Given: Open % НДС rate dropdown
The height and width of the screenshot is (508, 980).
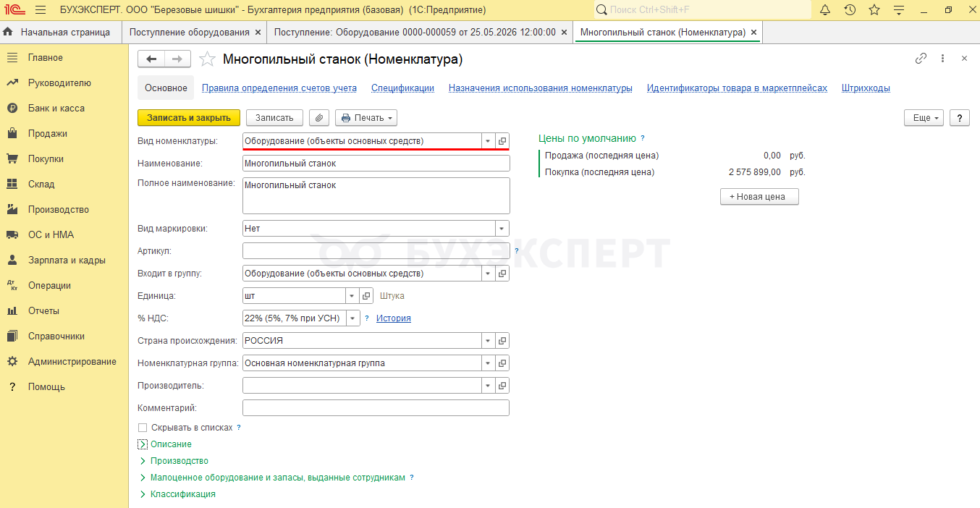Looking at the screenshot, I should (x=353, y=318).
